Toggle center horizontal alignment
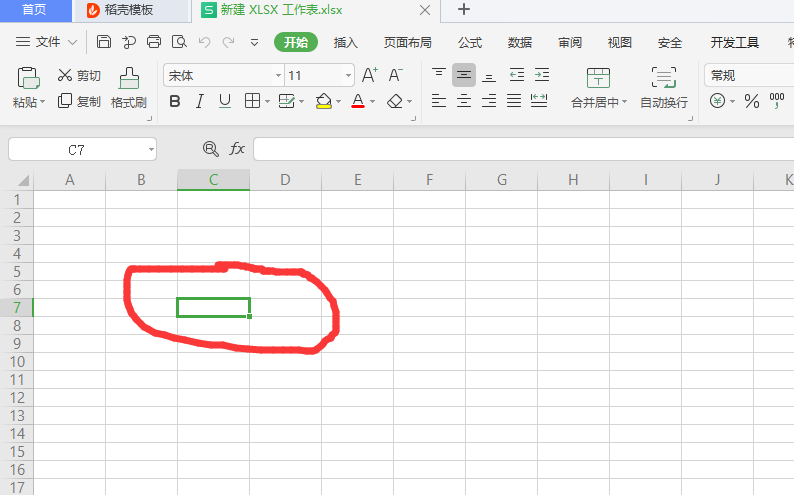 (x=464, y=101)
